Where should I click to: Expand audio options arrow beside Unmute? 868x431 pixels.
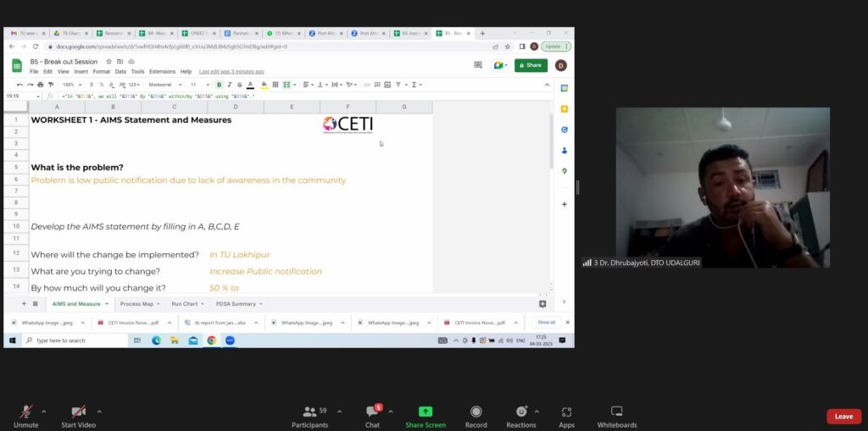[43, 412]
